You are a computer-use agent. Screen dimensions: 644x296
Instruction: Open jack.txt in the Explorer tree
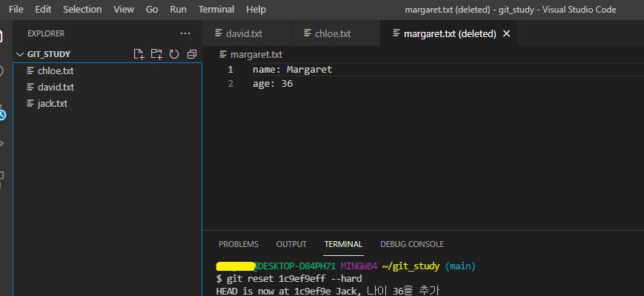pos(107,104)
